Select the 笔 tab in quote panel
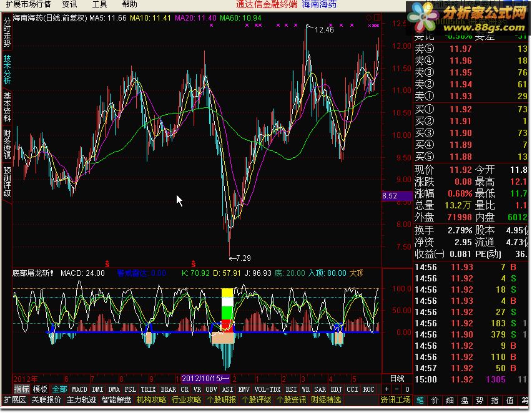This screenshot has height=413, width=532. 420,400
